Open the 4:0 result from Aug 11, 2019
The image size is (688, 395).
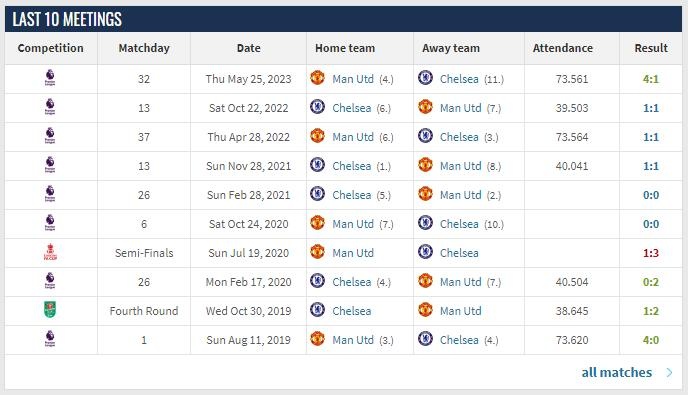[x=651, y=340]
